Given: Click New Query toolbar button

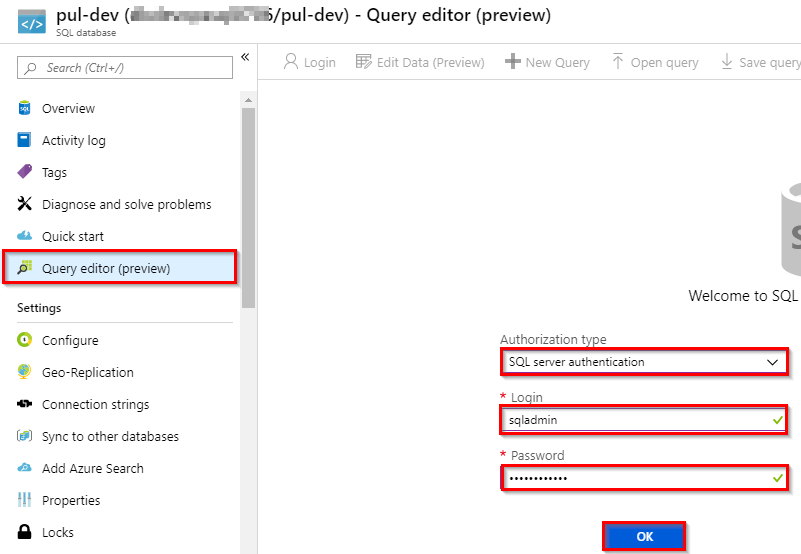Looking at the screenshot, I should click(547, 62).
